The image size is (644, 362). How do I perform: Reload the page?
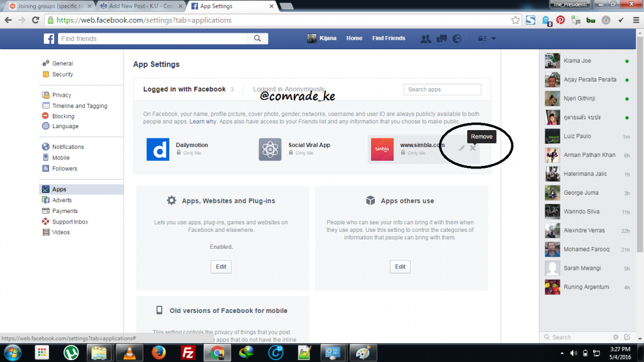(36, 20)
